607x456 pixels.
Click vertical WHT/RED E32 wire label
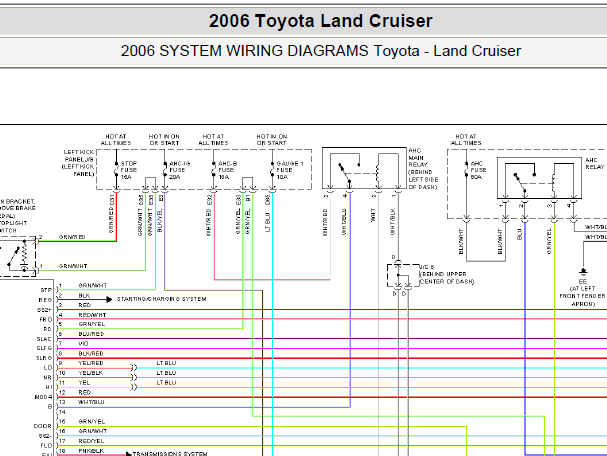(209, 216)
